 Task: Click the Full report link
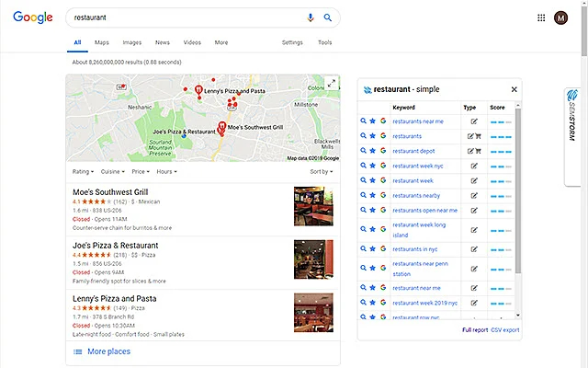pyautogui.click(x=475, y=329)
